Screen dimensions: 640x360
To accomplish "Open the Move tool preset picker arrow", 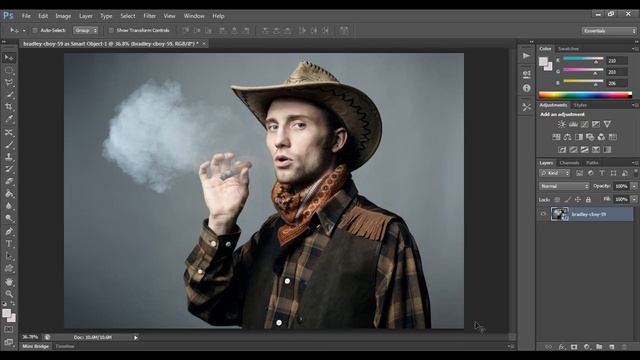I will [24, 31].
